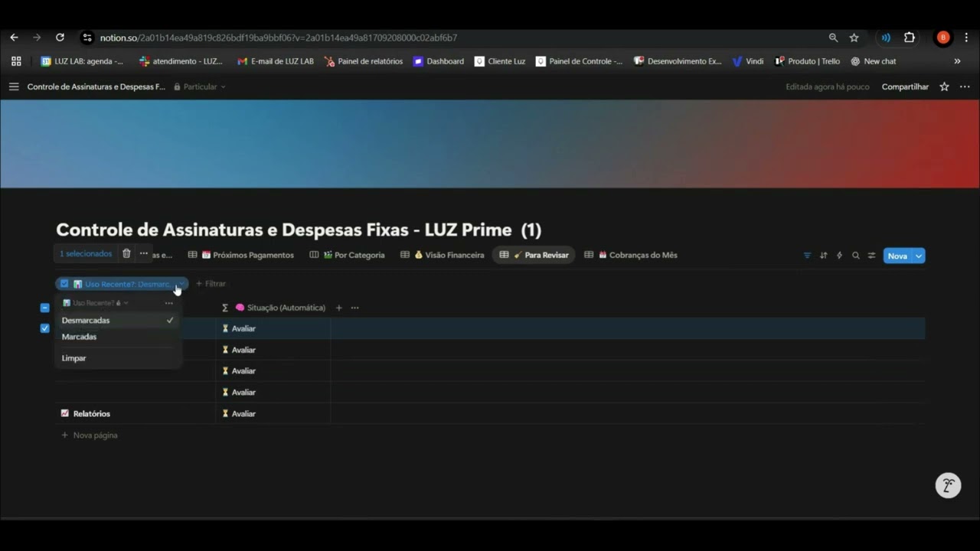
Task: Select Limpar to clear the filter
Action: click(118, 358)
